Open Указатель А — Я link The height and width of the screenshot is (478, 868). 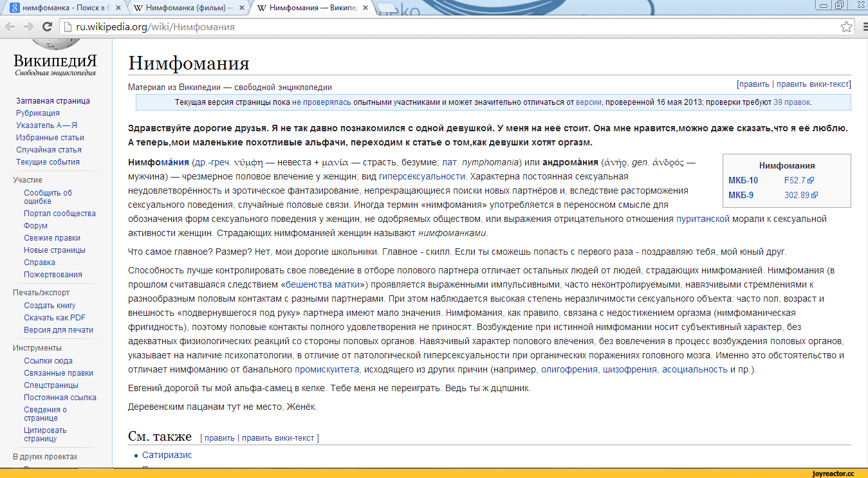tap(46, 125)
